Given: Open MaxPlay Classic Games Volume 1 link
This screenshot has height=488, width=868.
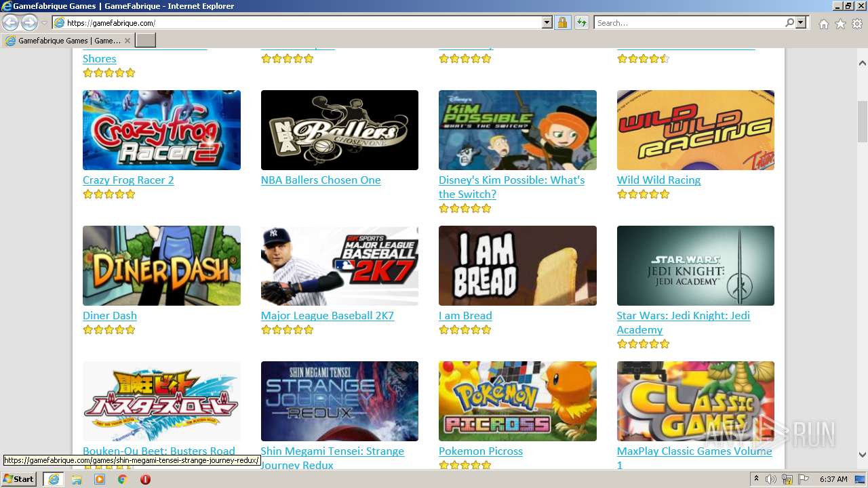Looking at the screenshot, I should 694,457.
